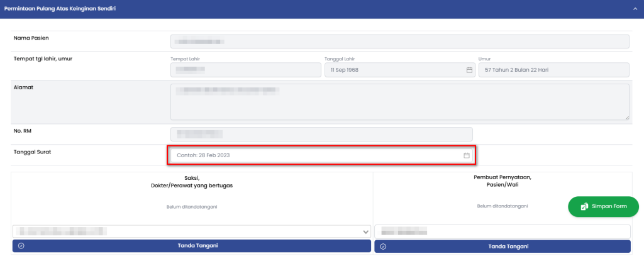
Task: Click the Pasien/Wali name input field
Action: 502,231
